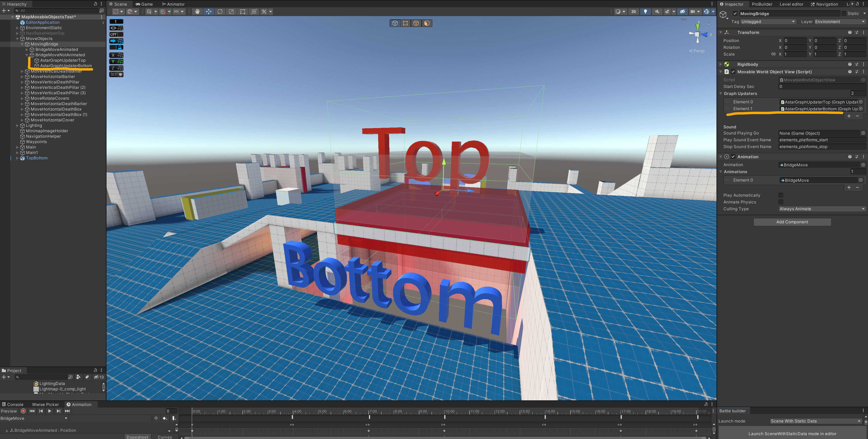Open the Wwise Picker tab

click(x=45, y=404)
